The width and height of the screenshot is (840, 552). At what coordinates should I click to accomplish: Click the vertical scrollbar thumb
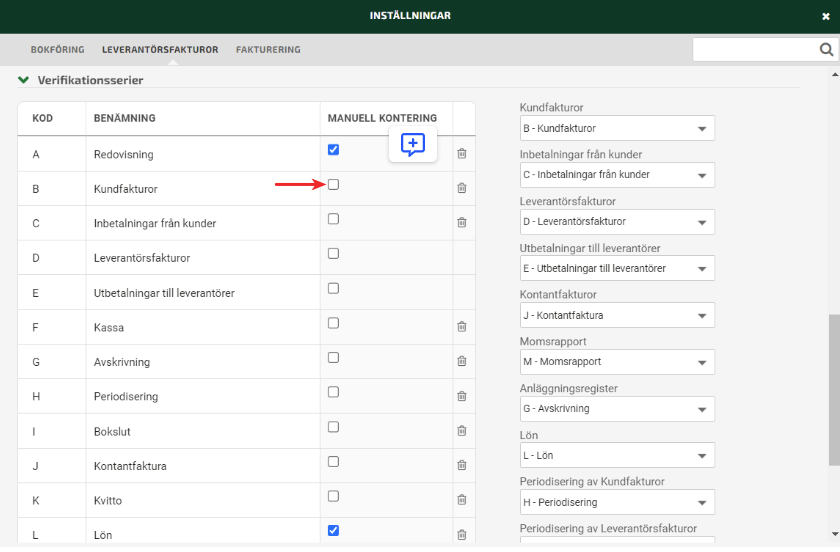[x=834, y=390]
